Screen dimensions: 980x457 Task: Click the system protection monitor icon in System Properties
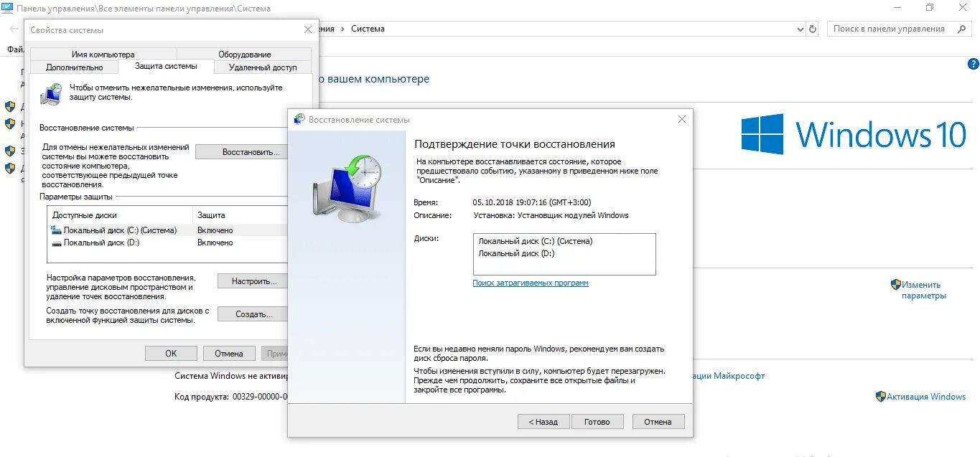[51, 94]
